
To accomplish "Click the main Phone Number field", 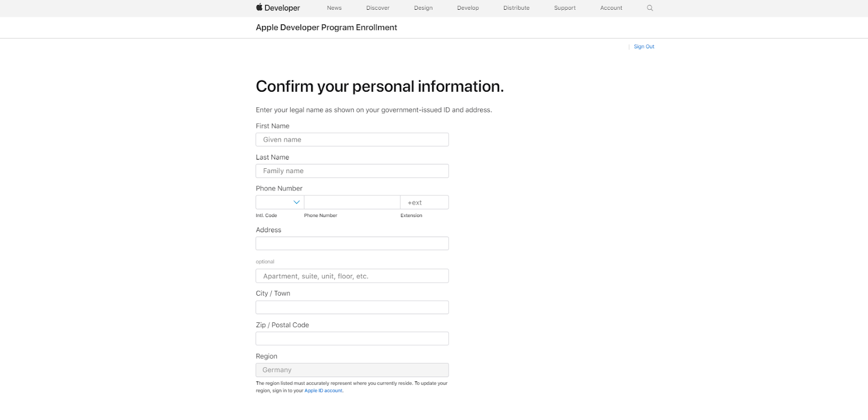I will pos(352,202).
